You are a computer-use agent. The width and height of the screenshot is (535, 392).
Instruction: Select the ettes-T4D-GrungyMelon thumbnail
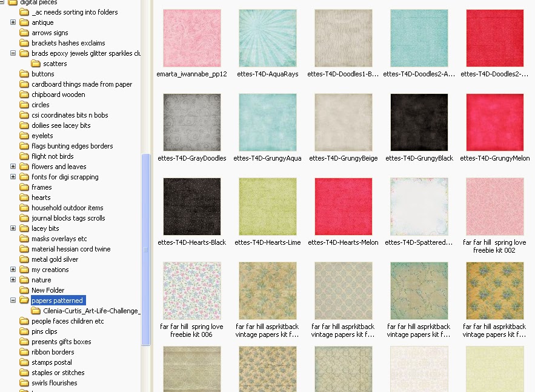click(495, 122)
